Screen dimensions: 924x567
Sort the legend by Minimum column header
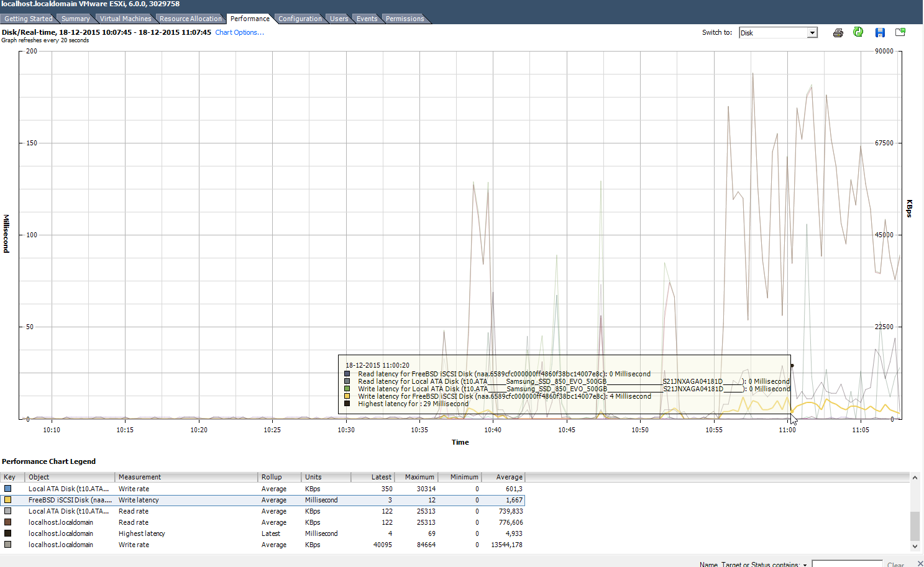[x=460, y=477]
